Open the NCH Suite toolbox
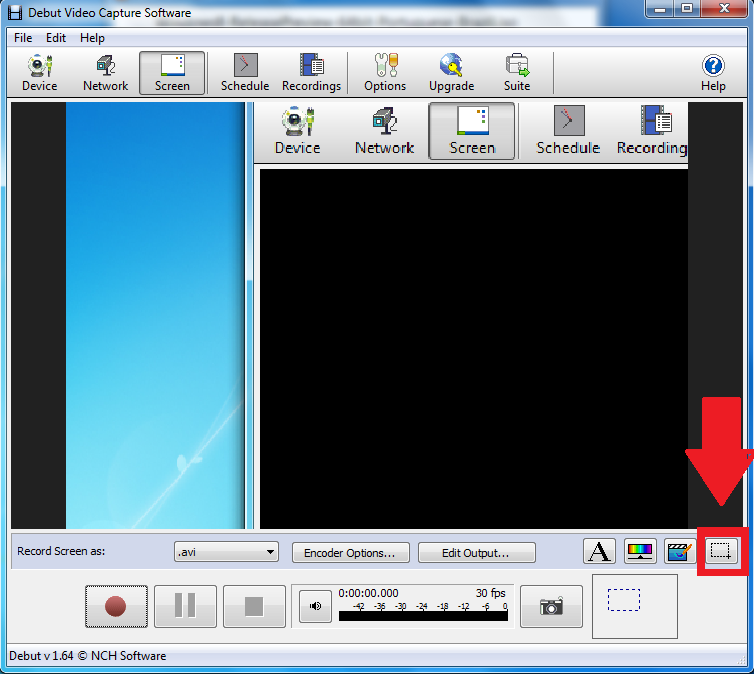The height and width of the screenshot is (674, 754). pyautogui.click(x=517, y=73)
